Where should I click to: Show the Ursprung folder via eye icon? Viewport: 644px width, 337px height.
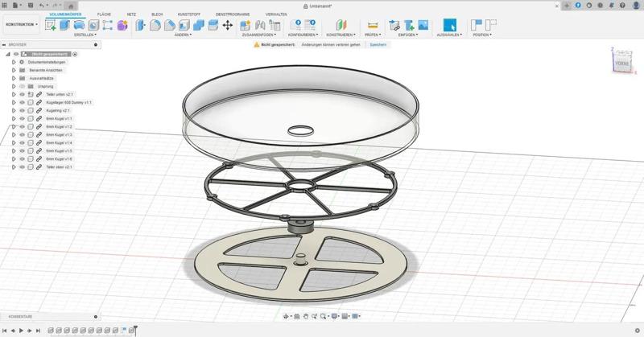click(23, 86)
